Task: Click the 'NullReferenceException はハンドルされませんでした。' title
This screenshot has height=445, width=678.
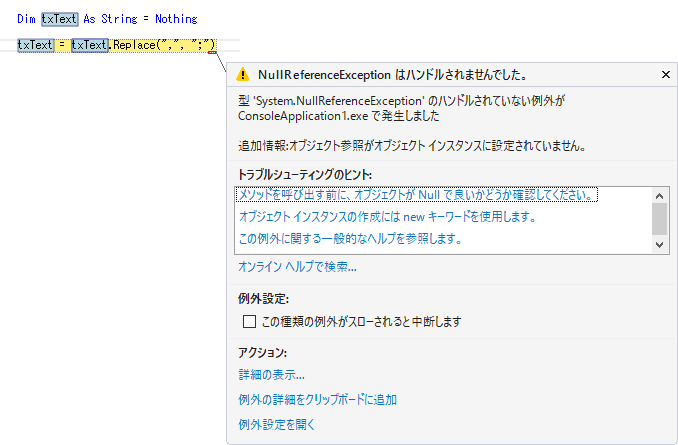Action: click(393, 75)
